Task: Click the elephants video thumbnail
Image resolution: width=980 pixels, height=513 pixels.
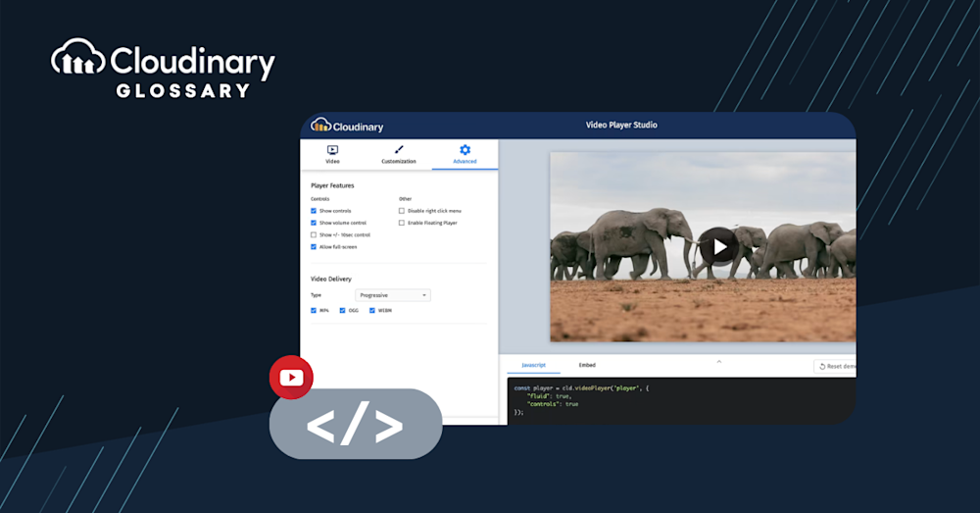Action: [703, 247]
